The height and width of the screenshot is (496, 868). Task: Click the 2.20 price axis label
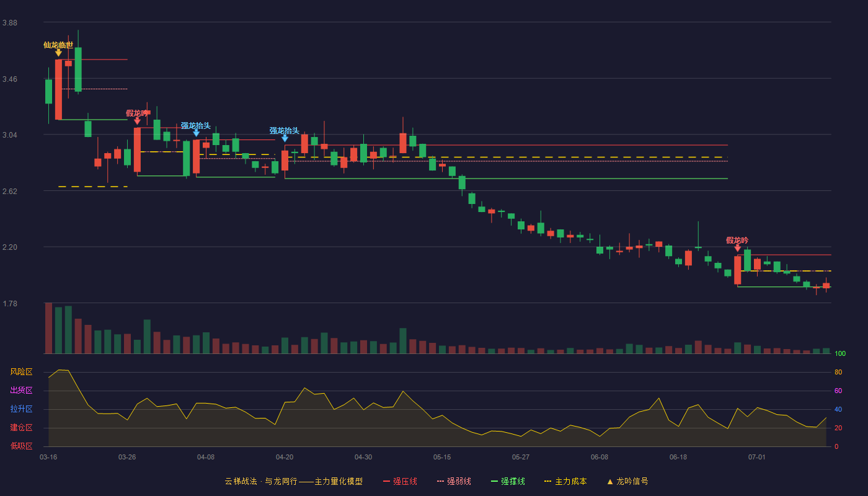(10, 247)
